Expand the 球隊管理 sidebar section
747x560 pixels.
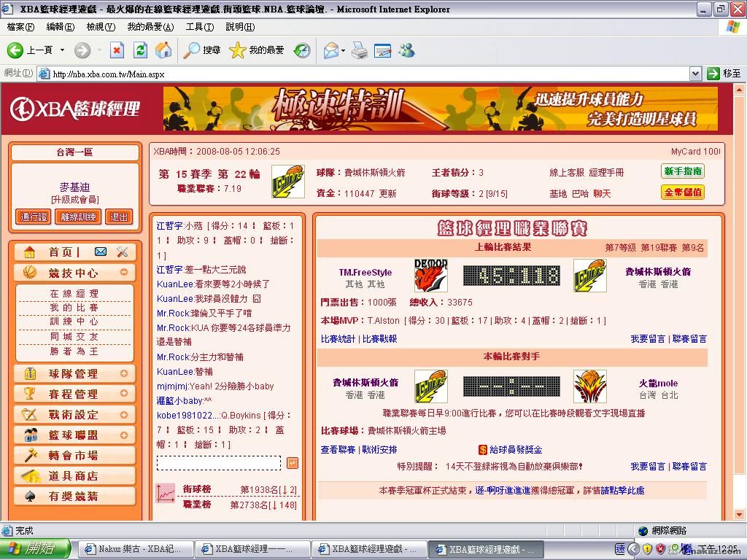point(124,374)
